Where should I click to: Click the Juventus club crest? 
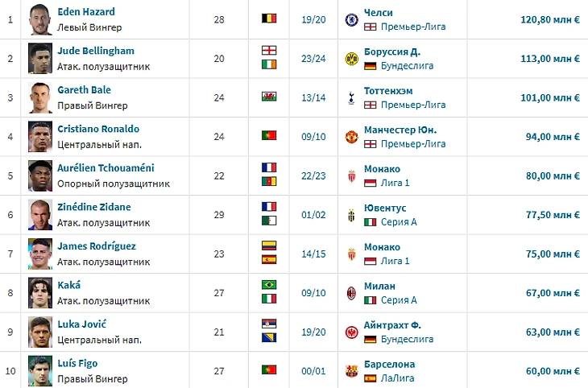tap(351, 215)
